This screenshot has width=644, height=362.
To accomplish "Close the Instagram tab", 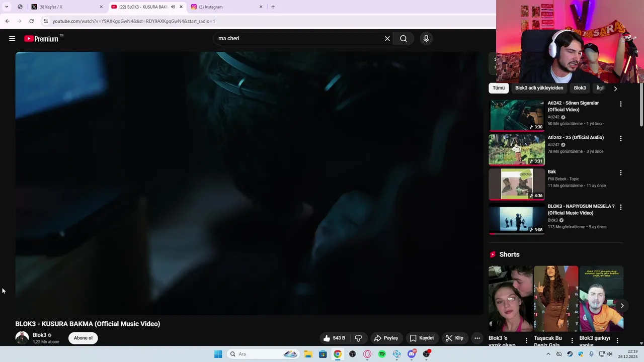I will pyautogui.click(x=261, y=7).
